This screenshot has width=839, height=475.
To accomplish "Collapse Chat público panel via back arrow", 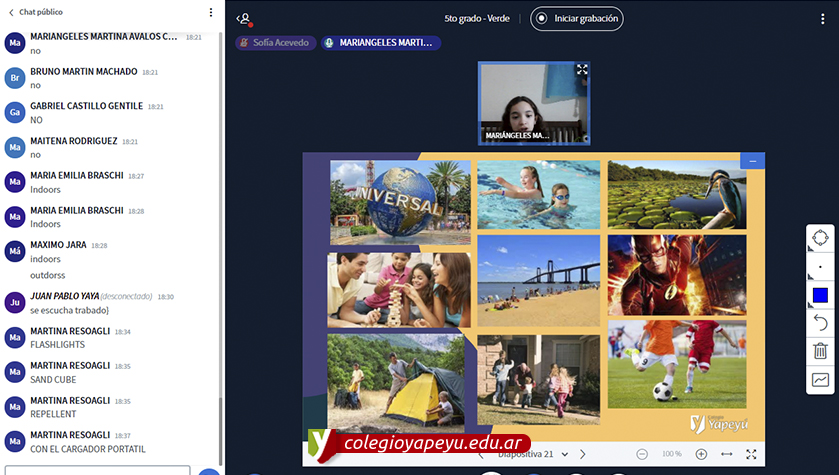I will [x=11, y=12].
